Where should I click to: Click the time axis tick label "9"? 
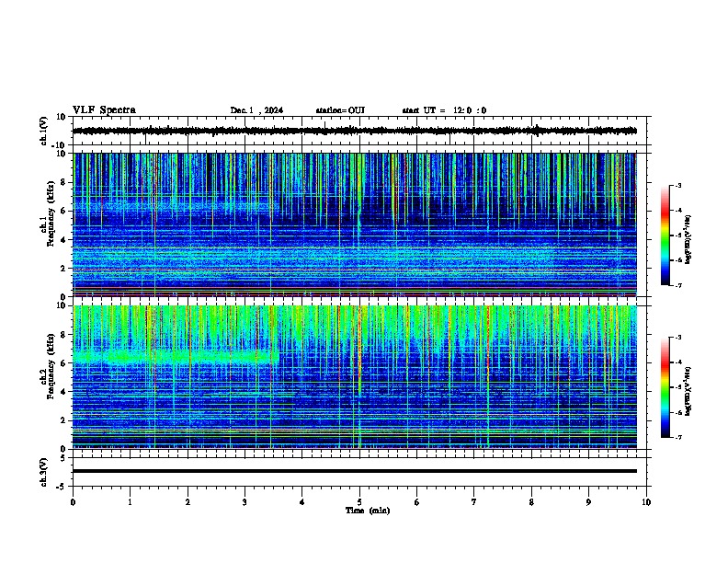point(588,502)
